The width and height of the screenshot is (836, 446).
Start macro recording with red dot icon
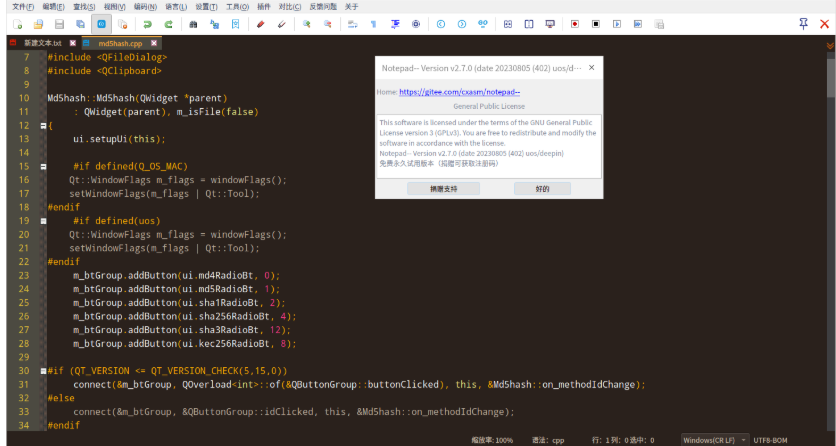click(x=575, y=24)
